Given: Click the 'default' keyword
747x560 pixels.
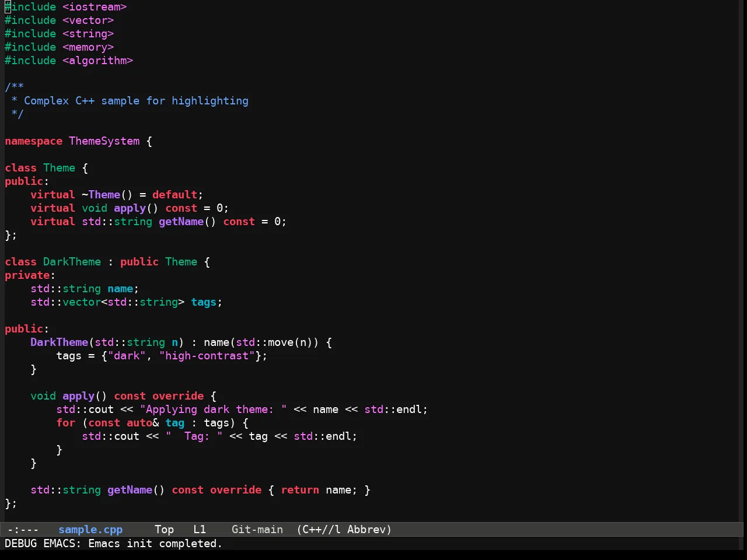Looking at the screenshot, I should tap(175, 195).
